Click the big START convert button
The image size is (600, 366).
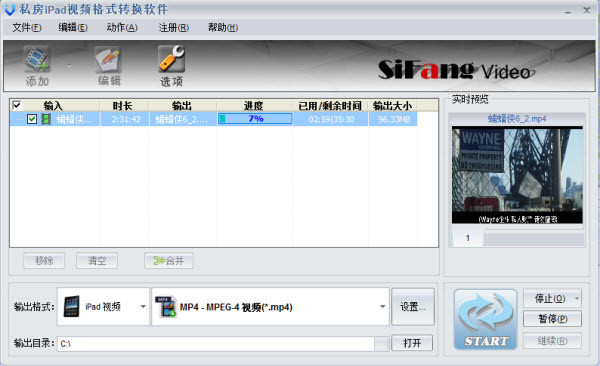point(486,319)
